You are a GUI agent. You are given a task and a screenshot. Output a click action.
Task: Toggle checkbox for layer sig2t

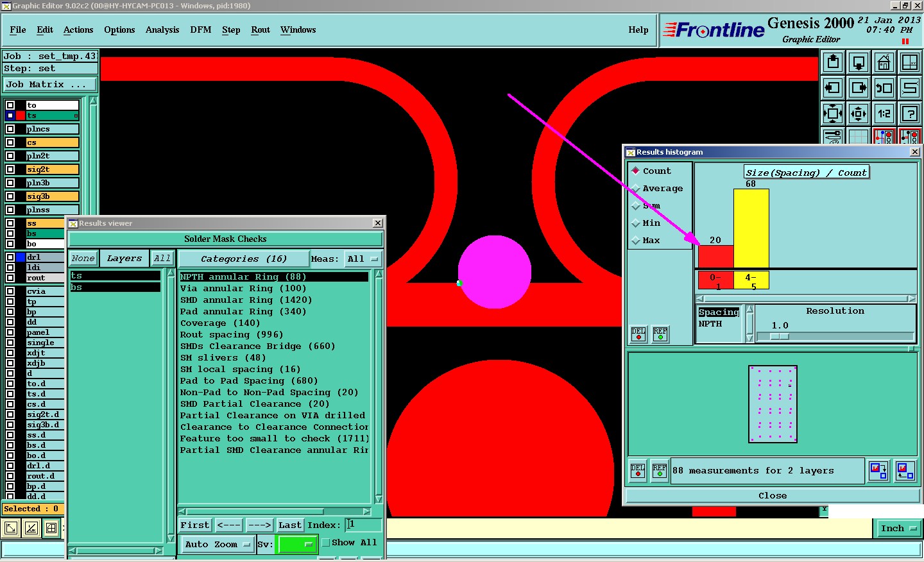(x=10, y=169)
